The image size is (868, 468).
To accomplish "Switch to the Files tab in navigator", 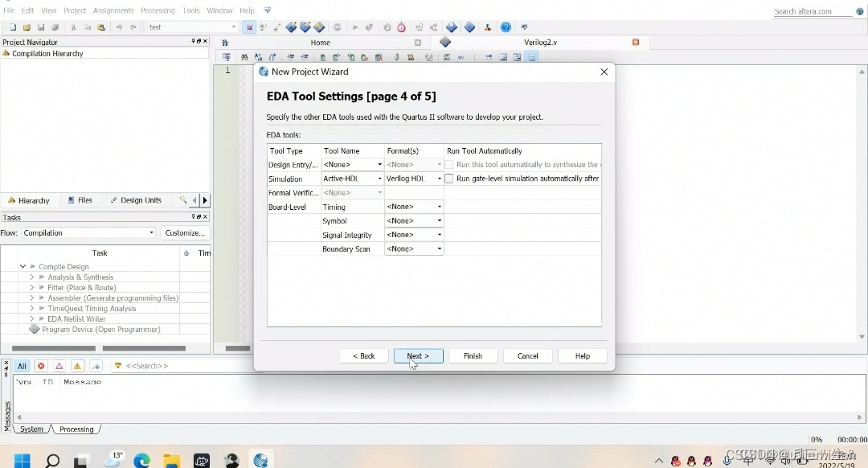I will click(x=80, y=200).
